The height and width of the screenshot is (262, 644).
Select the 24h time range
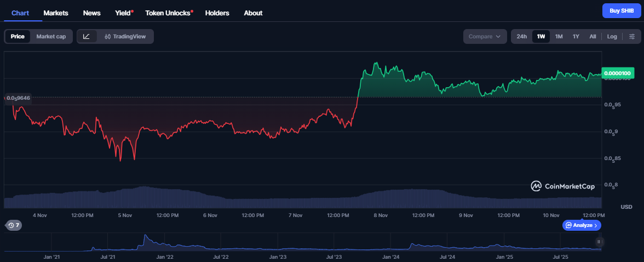pyautogui.click(x=521, y=37)
